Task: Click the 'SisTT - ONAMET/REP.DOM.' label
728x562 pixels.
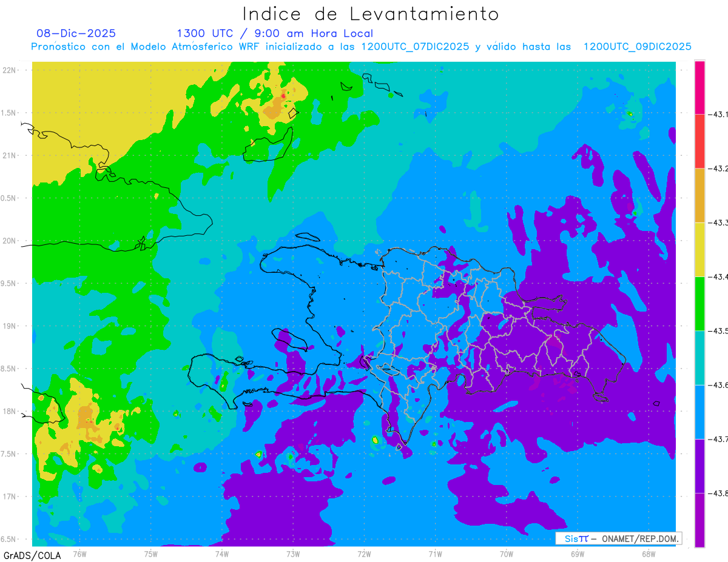Action: 619,538
